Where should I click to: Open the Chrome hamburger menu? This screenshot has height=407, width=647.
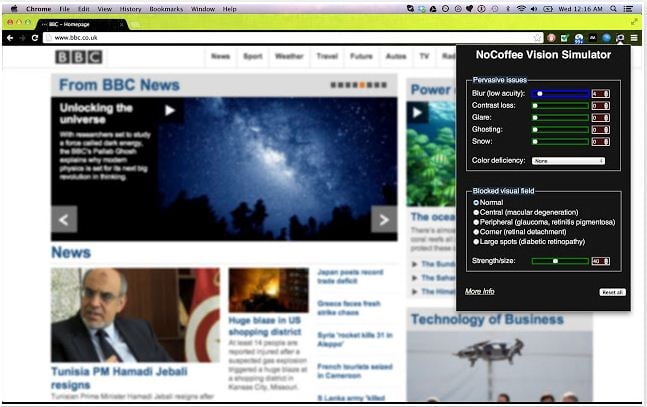coord(634,38)
